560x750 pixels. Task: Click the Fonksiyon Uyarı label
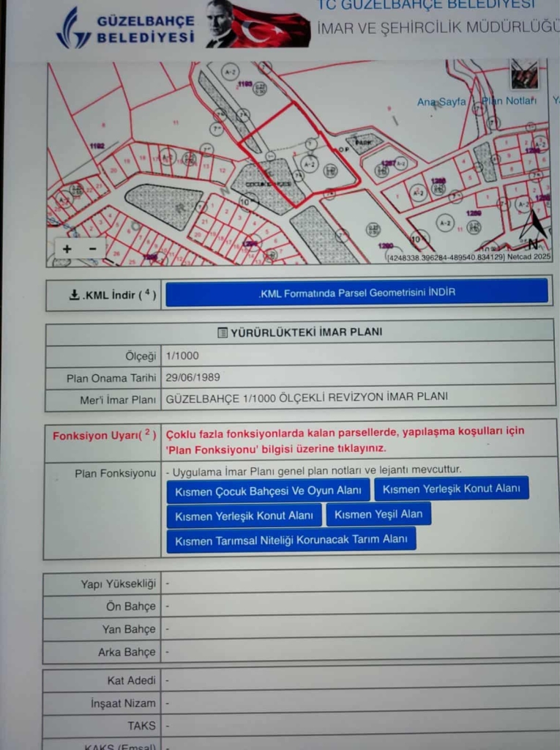(x=104, y=436)
